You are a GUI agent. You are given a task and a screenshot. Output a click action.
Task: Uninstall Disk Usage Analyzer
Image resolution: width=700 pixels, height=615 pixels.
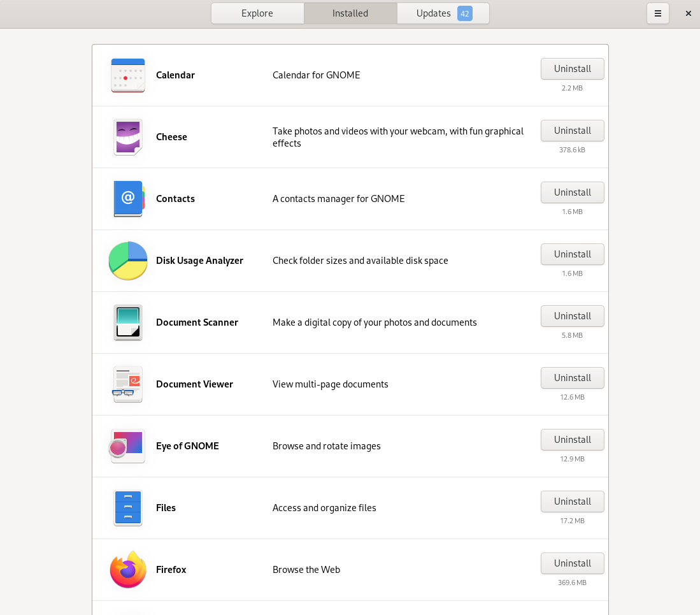[573, 254]
